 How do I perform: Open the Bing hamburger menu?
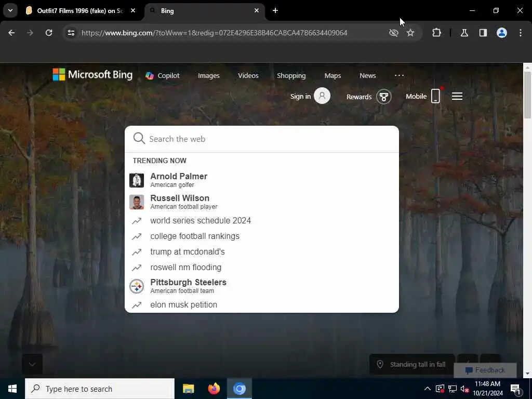point(457,96)
